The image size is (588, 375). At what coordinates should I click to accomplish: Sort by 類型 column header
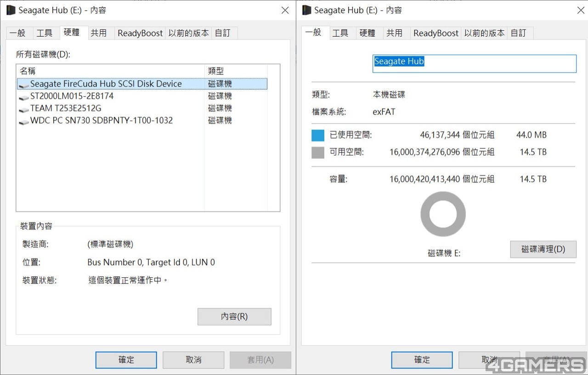point(236,71)
